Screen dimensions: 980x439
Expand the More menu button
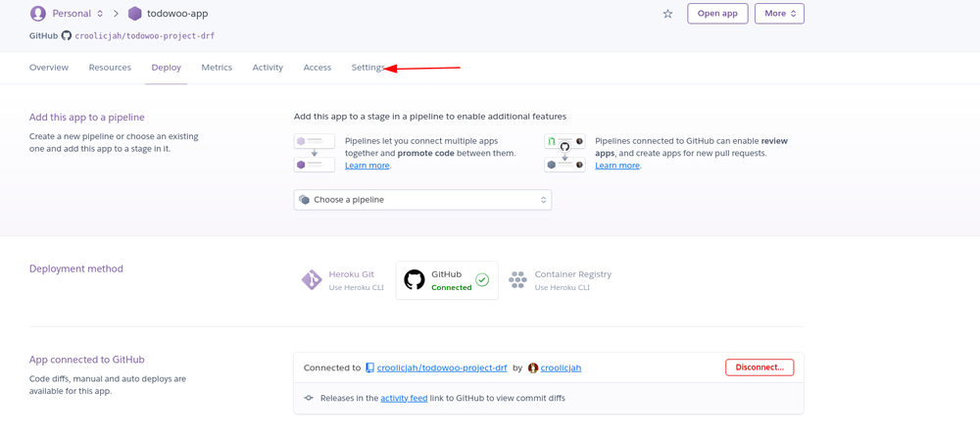779,13
